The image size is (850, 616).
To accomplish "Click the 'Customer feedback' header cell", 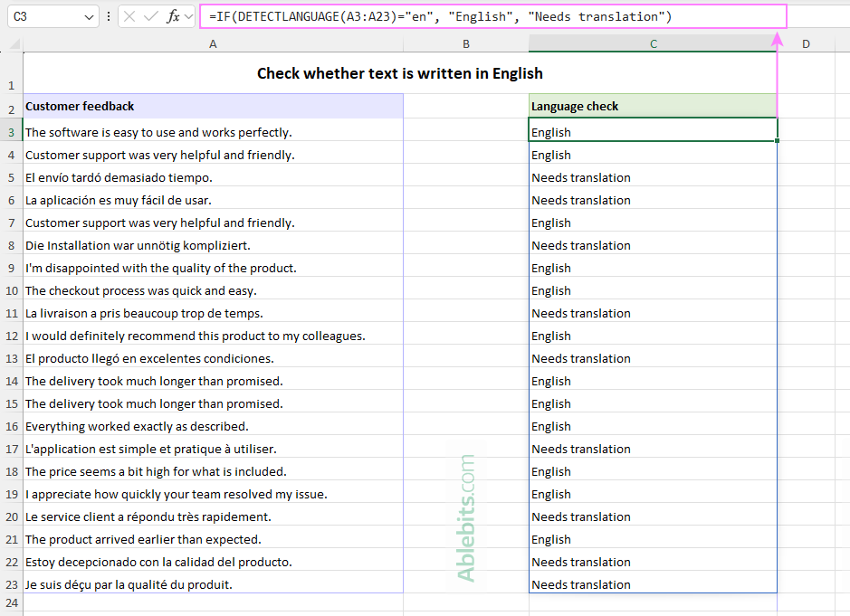I will [213, 106].
